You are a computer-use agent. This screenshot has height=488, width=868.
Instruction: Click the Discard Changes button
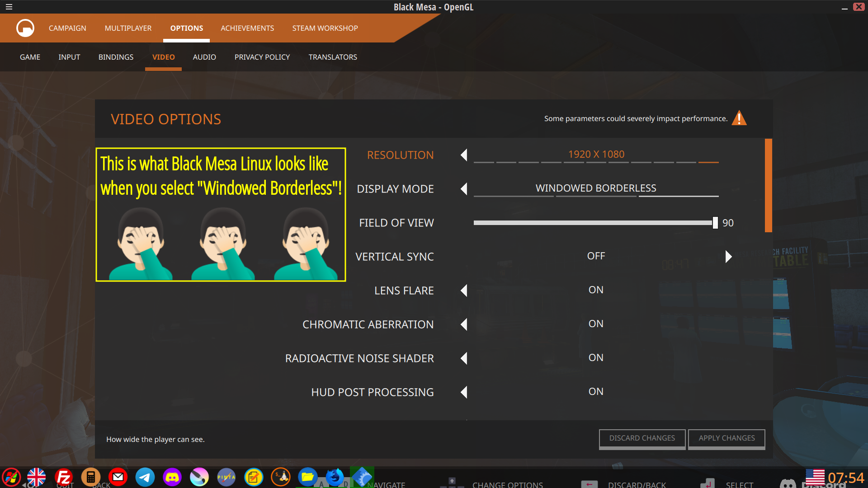[x=642, y=438]
